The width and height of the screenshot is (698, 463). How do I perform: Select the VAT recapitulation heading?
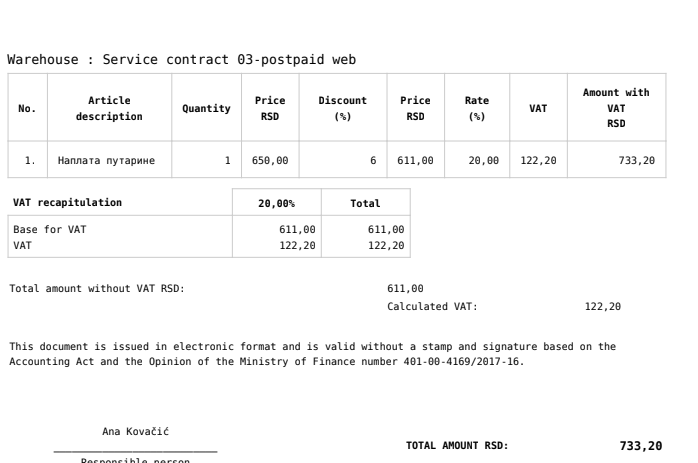[68, 203]
